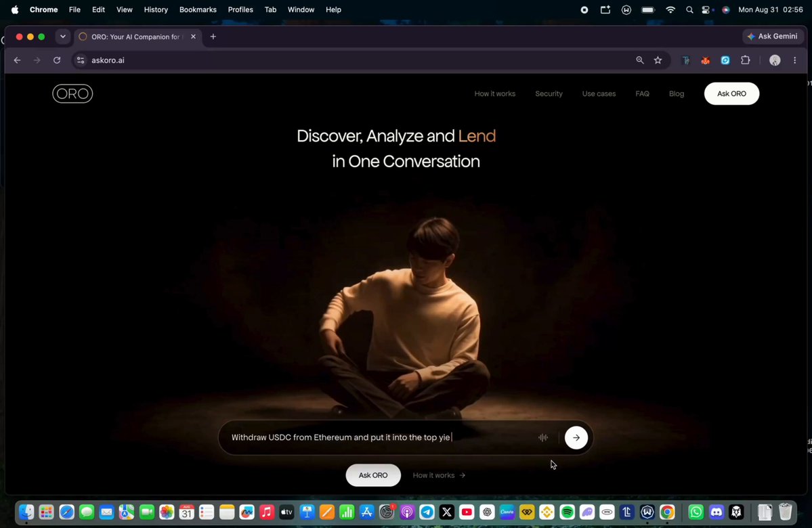This screenshot has width=812, height=528.
Task: Click the ORO logo in the header
Action: click(72, 93)
